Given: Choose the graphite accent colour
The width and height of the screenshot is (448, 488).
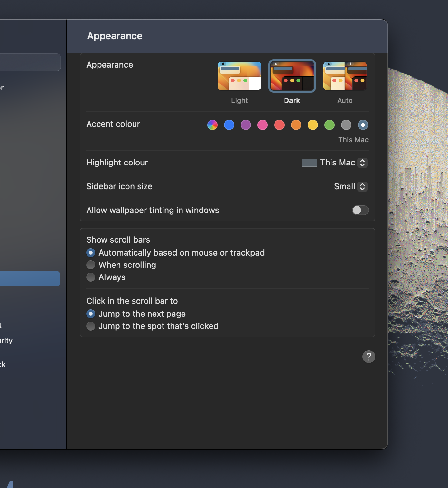Looking at the screenshot, I should [x=346, y=125].
